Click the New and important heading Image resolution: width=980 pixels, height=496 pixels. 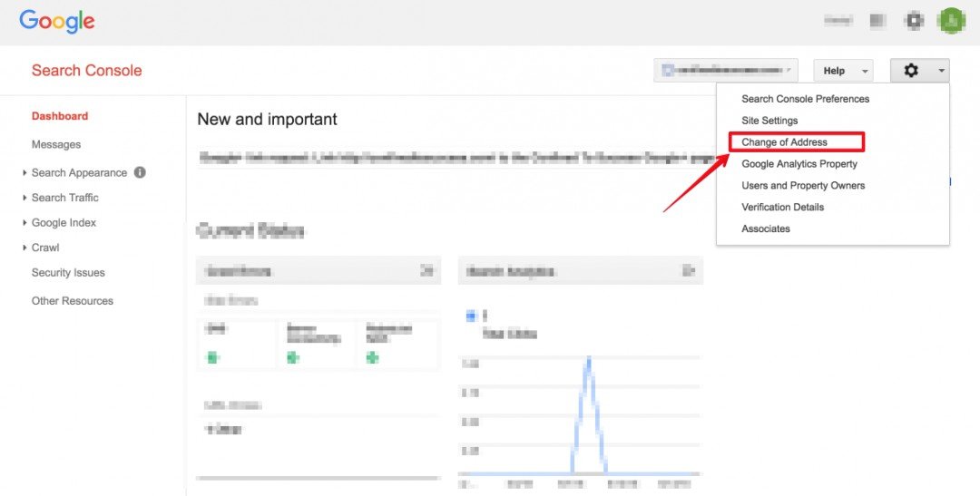[268, 120]
